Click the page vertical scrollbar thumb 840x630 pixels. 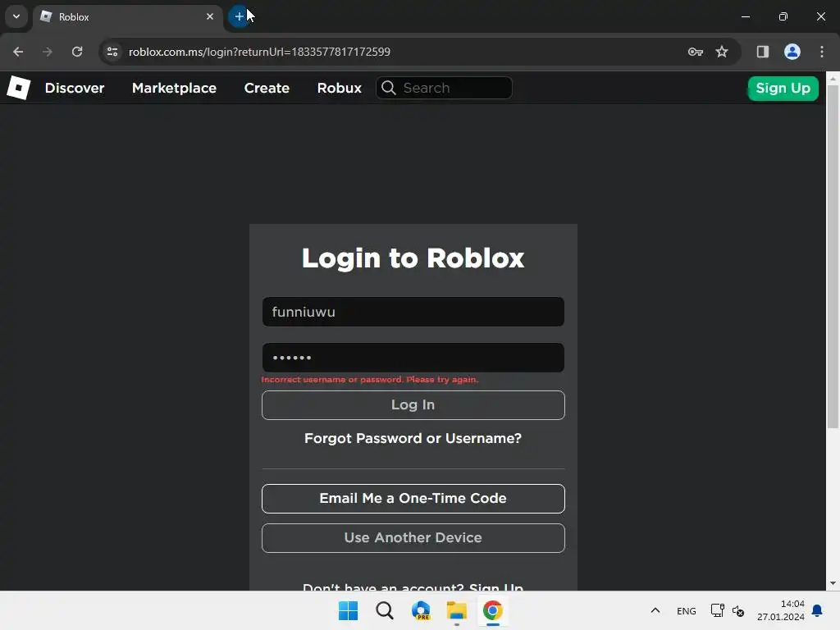833,256
